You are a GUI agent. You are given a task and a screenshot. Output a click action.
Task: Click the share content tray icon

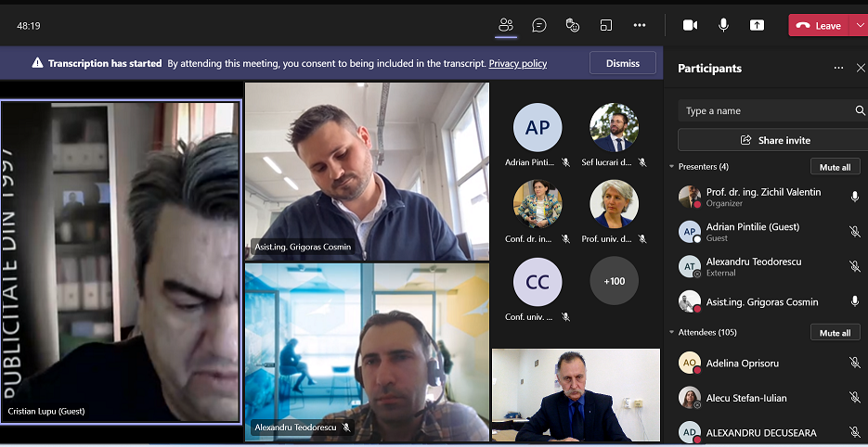(x=757, y=25)
